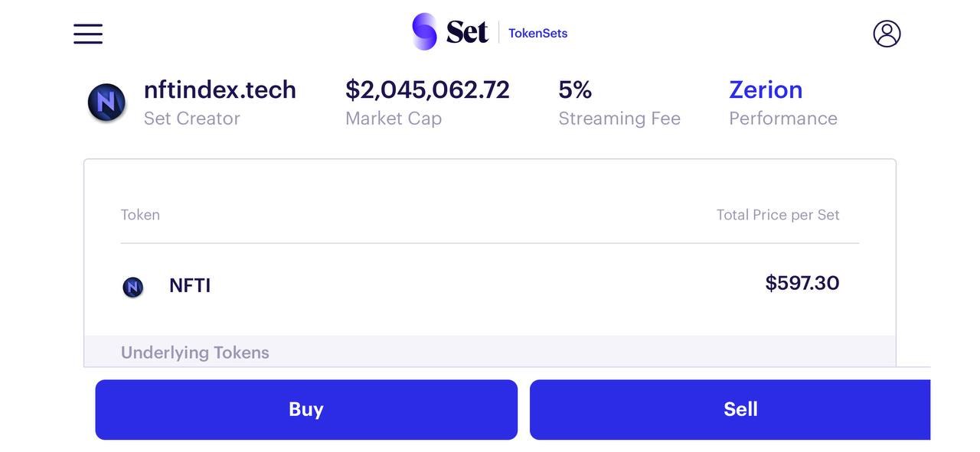Click the Set wordmark in header

pyautogui.click(x=467, y=32)
